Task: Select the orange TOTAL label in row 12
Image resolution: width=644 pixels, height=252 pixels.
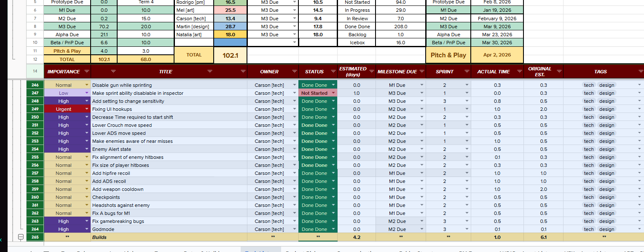Action: (x=67, y=59)
